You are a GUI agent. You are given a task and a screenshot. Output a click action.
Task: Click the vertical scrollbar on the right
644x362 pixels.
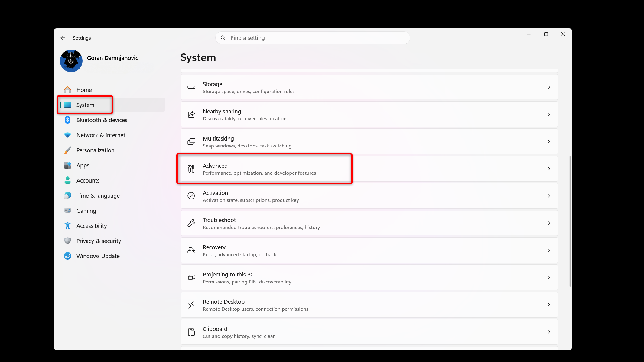click(570, 221)
